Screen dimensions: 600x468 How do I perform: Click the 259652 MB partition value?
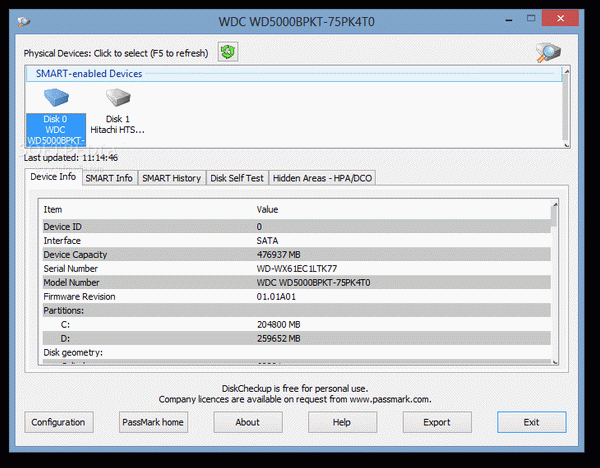pos(279,338)
